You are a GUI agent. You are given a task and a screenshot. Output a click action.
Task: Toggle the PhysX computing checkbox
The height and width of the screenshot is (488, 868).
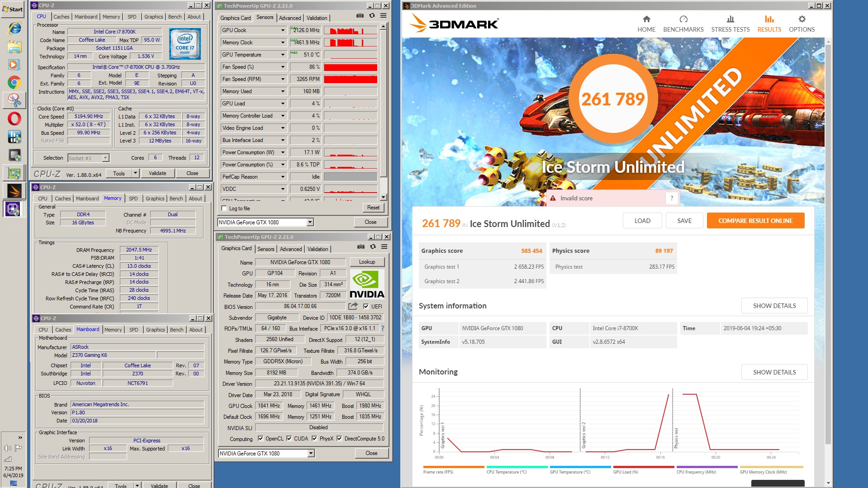[314, 438]
